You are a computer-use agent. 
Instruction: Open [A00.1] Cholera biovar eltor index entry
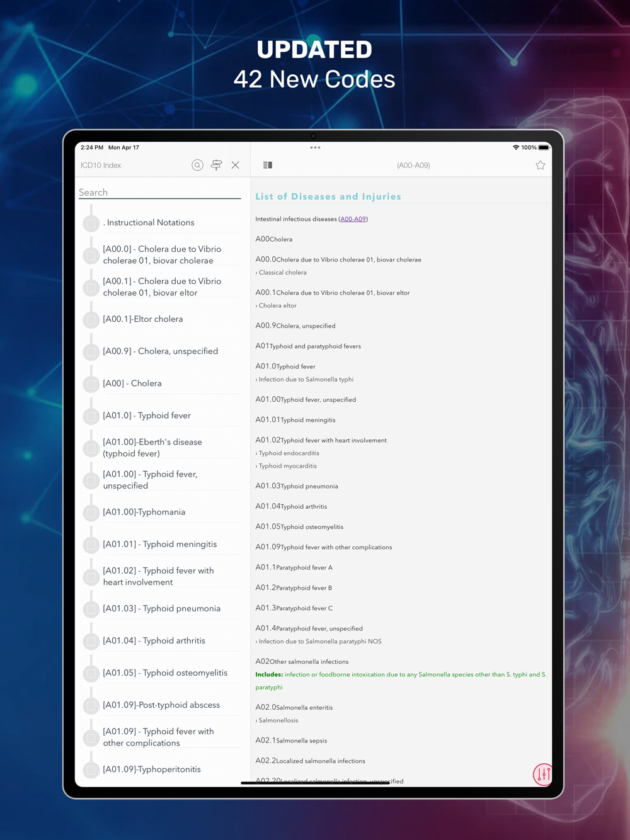pos(163,287)
